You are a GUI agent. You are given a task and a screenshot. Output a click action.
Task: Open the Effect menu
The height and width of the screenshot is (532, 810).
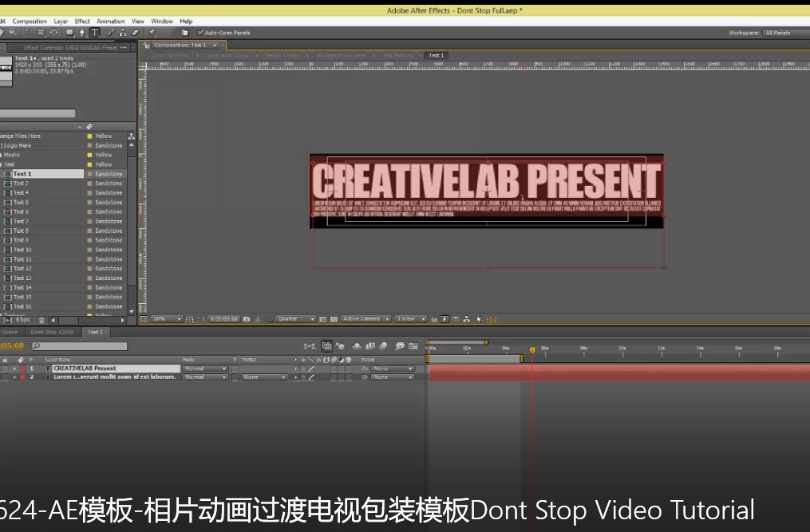click(82, 22)
